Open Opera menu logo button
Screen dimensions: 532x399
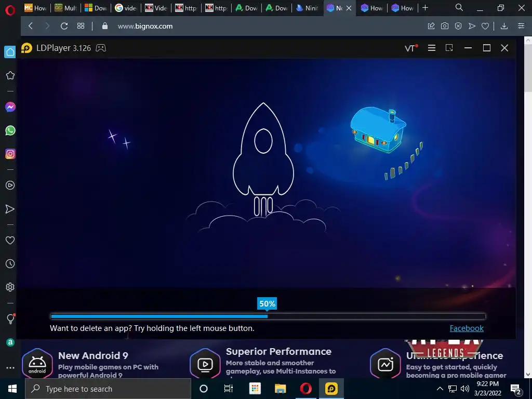pos(10,10)
